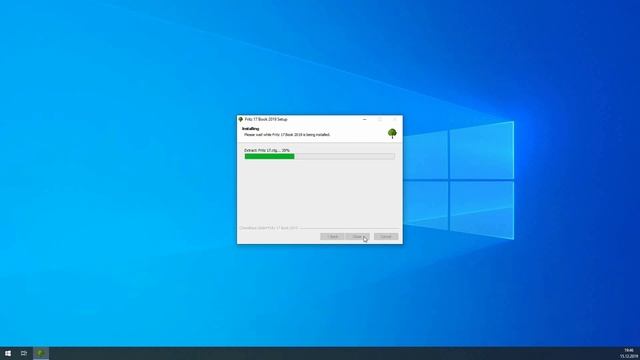This screenshot has height=360, width=640.
Task: Click the Close button next to Cancel
Action: click(x=358, y=237)
